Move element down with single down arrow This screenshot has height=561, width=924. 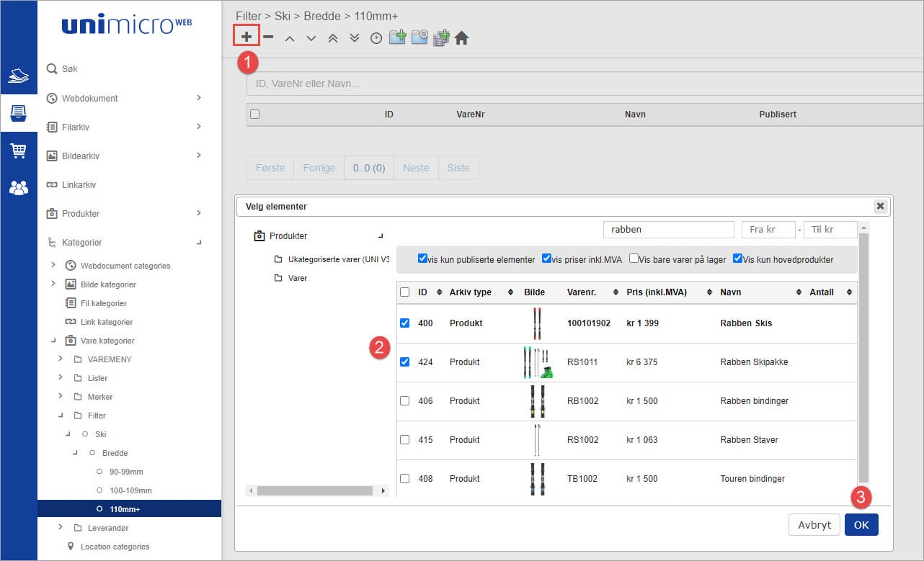[x=311, y=38]
